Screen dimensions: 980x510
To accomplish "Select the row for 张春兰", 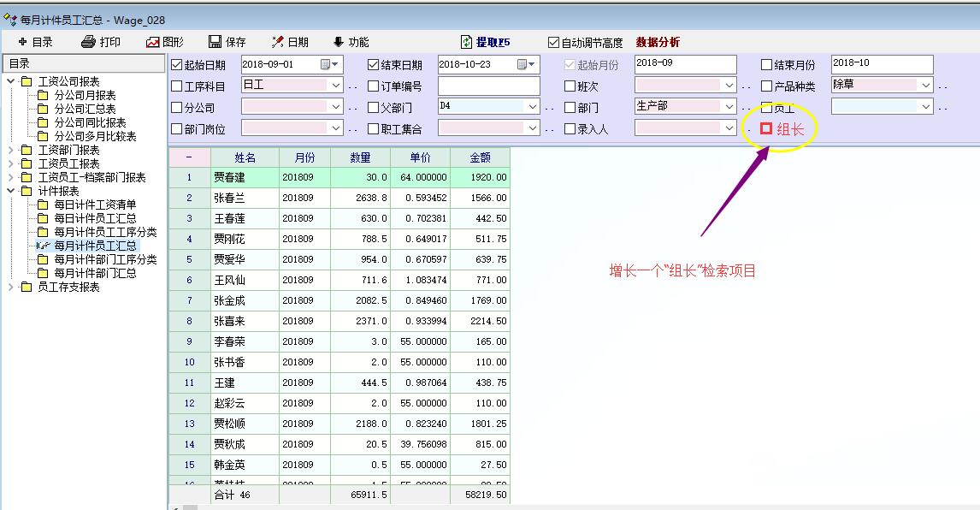I will click(x=245, y=198).
